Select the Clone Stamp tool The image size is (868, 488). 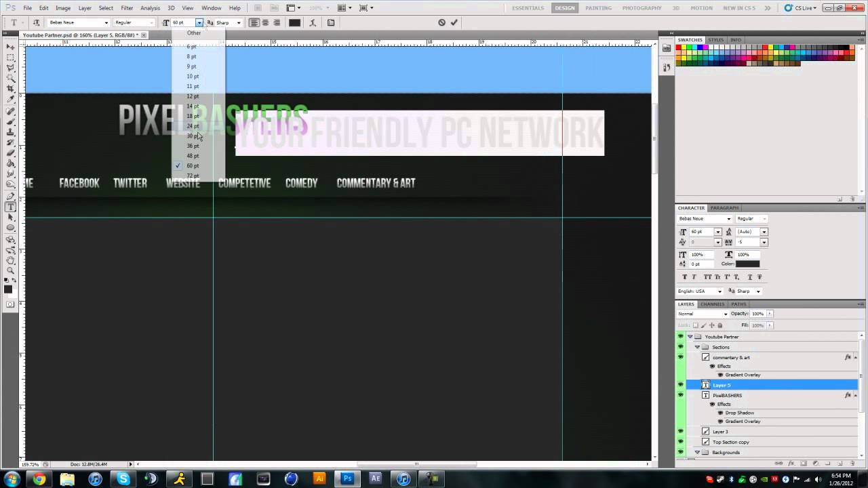[x=11, y=132]
